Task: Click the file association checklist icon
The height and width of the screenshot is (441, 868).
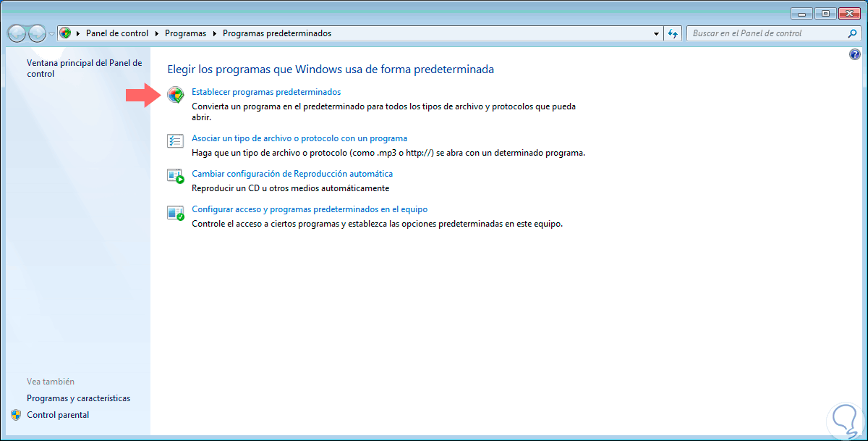Action: click(175, 140)
